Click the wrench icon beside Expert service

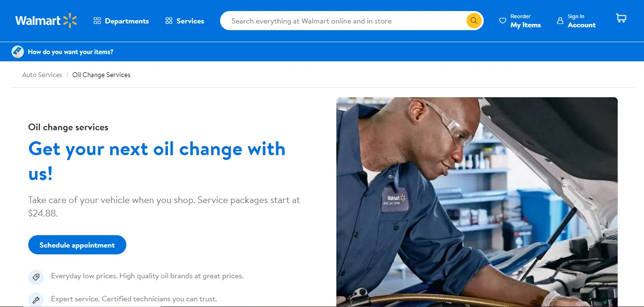[35, 300]
